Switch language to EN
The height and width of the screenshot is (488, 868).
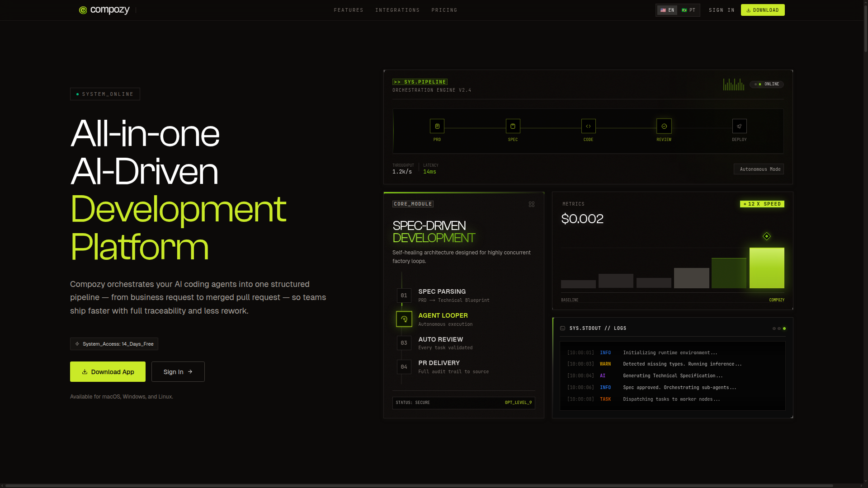667,10
